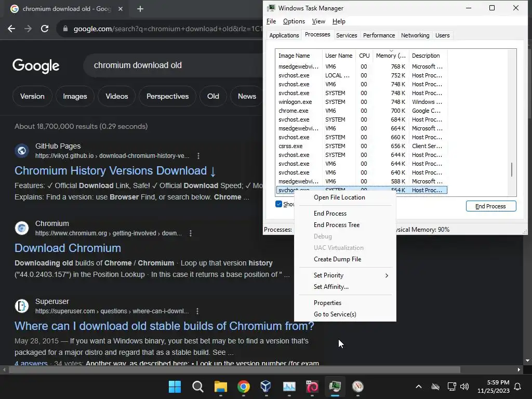Close the chromium download old tab
Viewport: 532px width, 399px height.
(121, 9)
